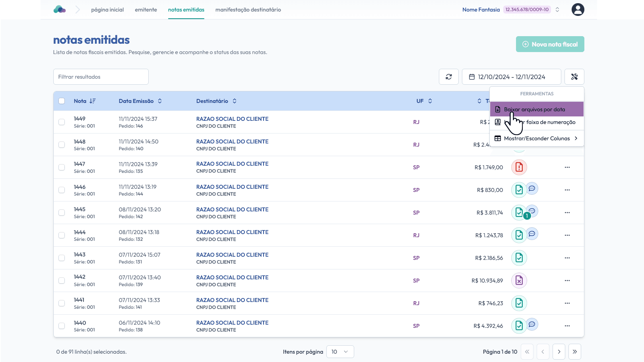
Task: Click the Nova nota fiscal button
Action: pyautogui.click(x=550, y=44)
